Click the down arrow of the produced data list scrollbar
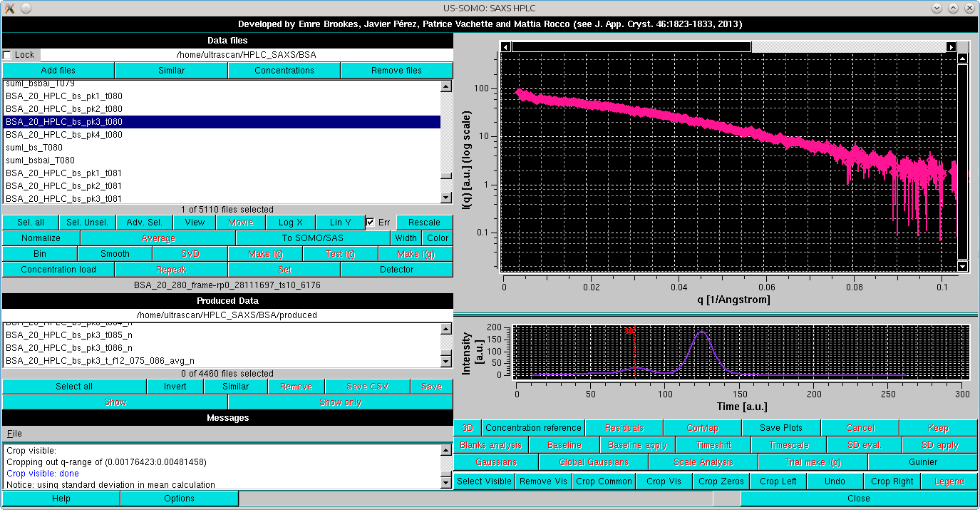Viewport: 980px width, 510px height. pyautogui.click(x=446, y=362)
